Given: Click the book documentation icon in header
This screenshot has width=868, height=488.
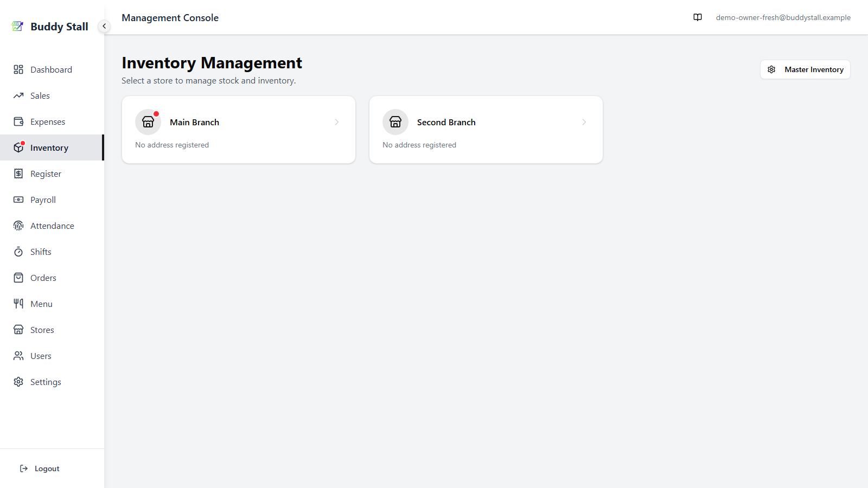Looking at the screenshot, I should tap(698, 17).
